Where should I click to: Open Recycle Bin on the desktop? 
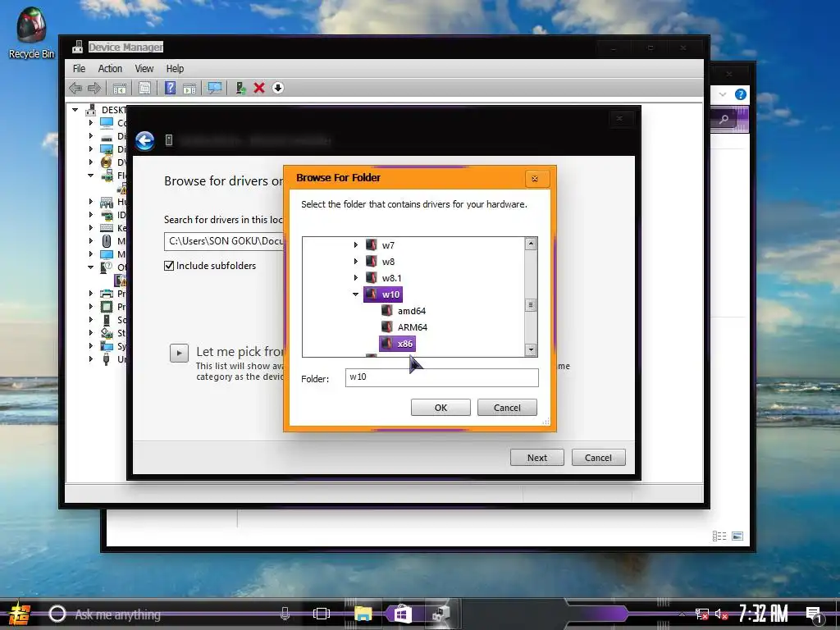coord(31,32)
